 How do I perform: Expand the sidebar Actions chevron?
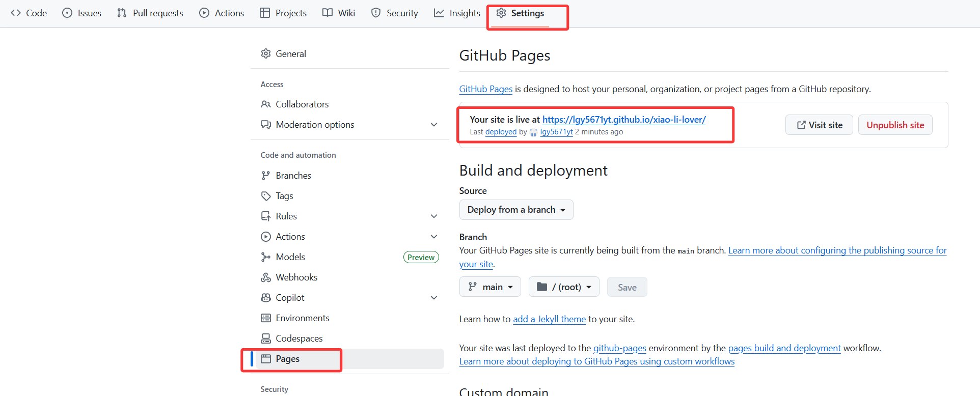pyautogui.click(x=434, y=237)
